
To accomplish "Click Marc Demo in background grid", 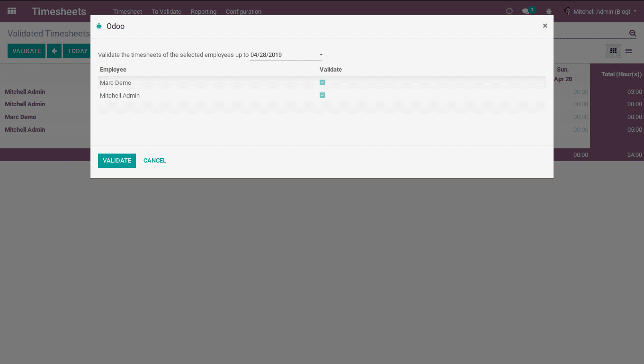I will 20,117.
